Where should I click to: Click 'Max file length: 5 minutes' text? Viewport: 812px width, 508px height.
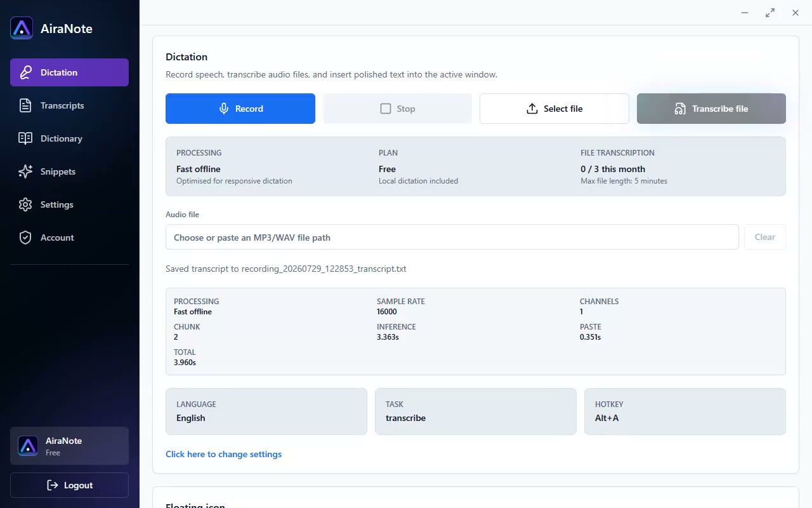pos(624,181)
